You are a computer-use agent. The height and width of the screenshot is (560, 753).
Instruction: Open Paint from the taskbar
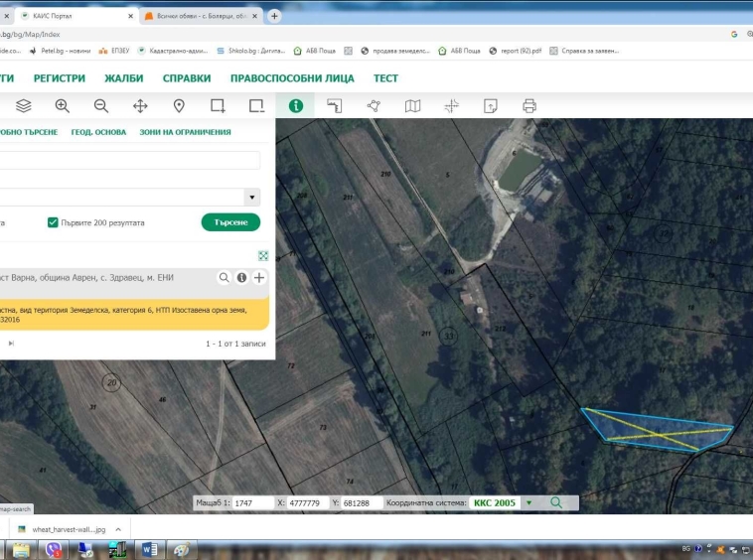tap(182, 549)
